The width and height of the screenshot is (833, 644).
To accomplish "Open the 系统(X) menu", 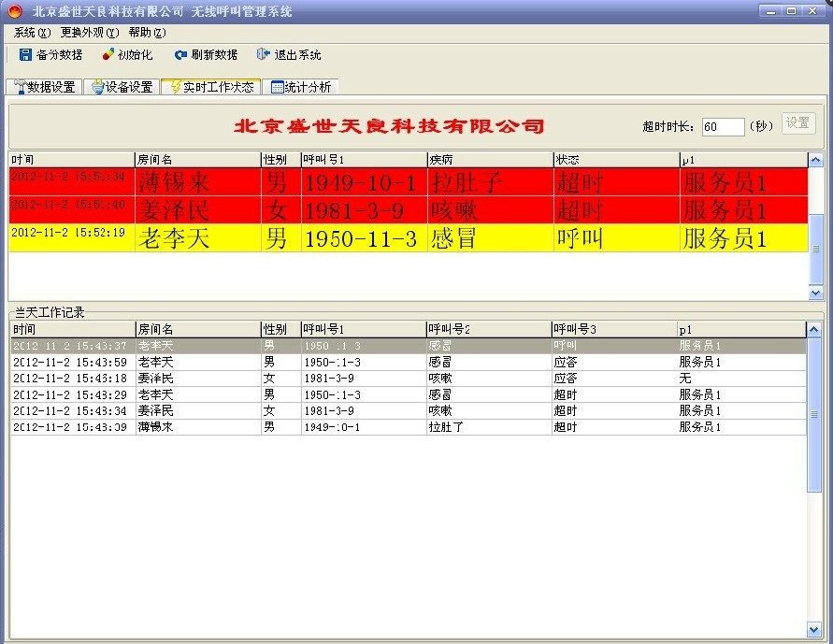I will click(x=32, y=33).
